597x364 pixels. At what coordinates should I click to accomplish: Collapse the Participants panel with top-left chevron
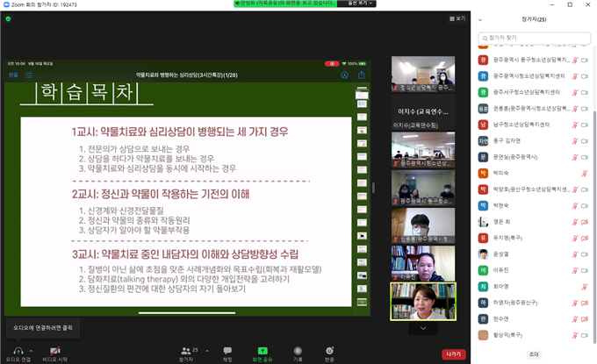tap(480, 19)
